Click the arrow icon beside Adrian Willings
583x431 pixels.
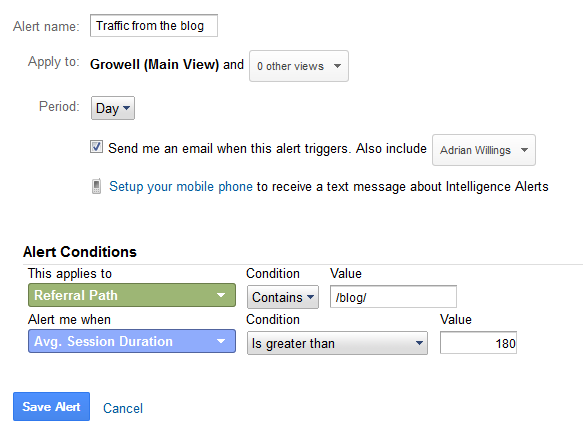tap(524, 150)
